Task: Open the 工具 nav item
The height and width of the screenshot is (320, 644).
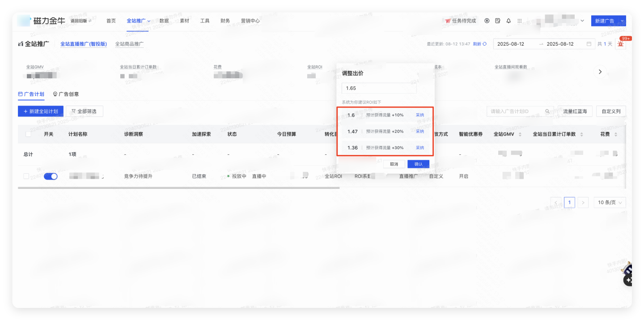Action: coord(205,21)
